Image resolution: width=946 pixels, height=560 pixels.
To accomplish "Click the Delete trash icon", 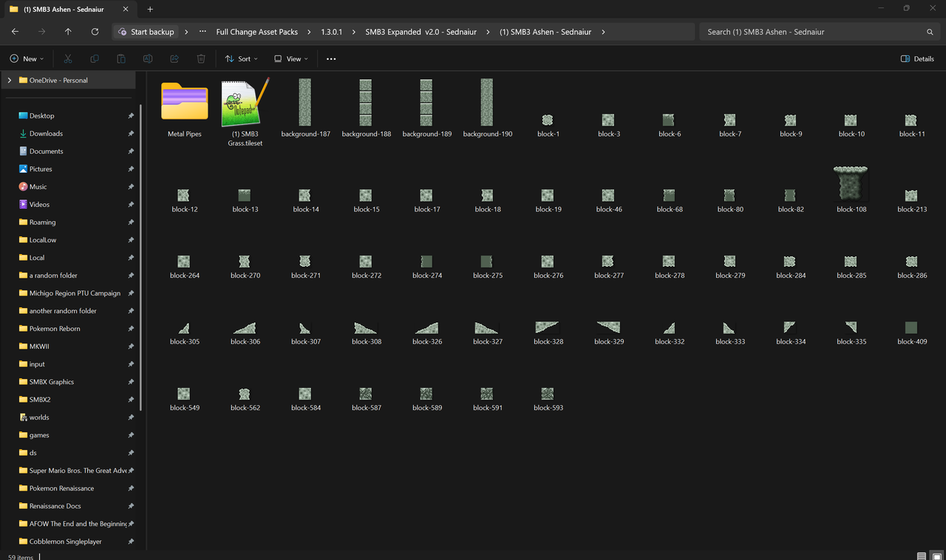I will (x=201, y=58).
